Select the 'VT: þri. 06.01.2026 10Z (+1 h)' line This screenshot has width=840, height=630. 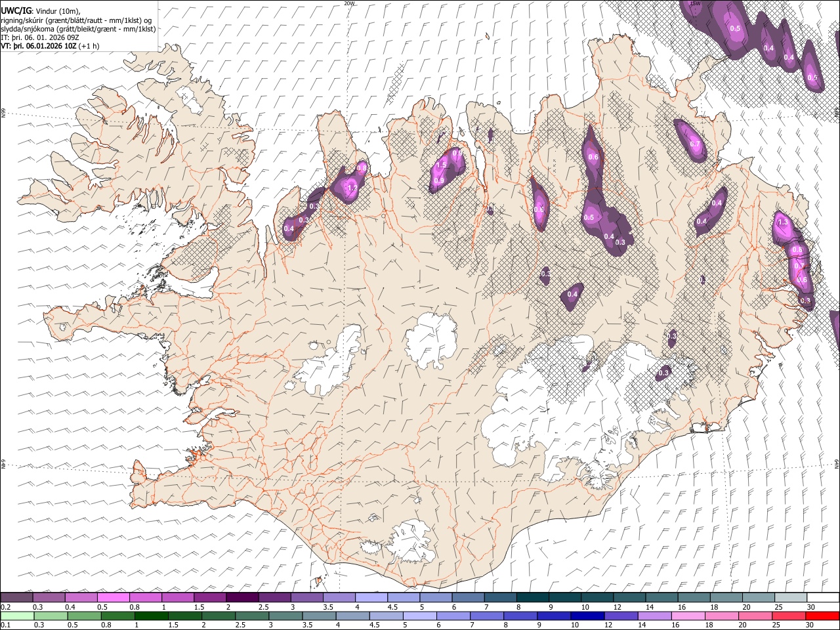[x=50, y=46]
